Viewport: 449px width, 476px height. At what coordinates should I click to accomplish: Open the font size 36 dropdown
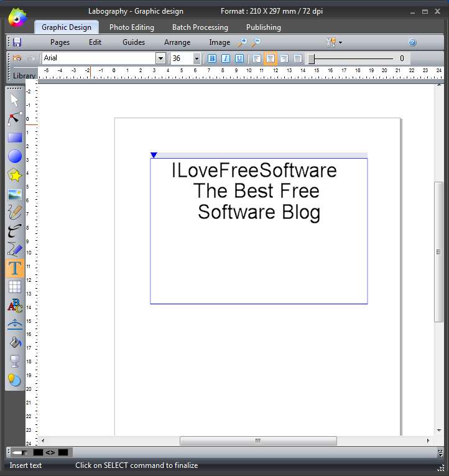pyautogui.click(x=197, y=58)
